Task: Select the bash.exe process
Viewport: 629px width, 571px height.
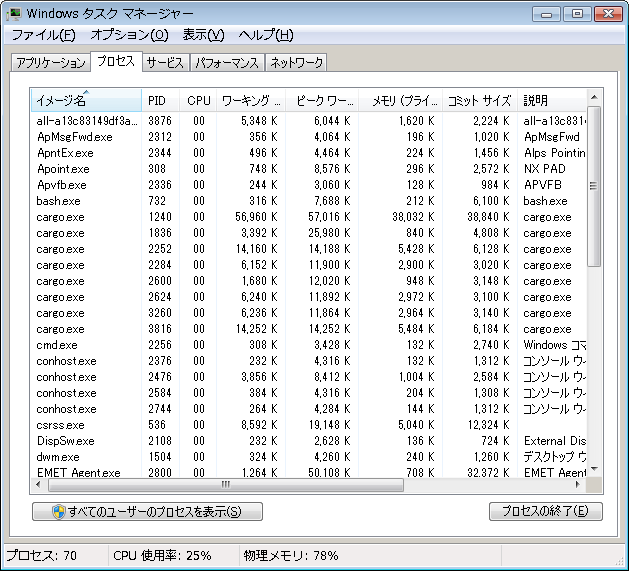Action: click(309, 201)
